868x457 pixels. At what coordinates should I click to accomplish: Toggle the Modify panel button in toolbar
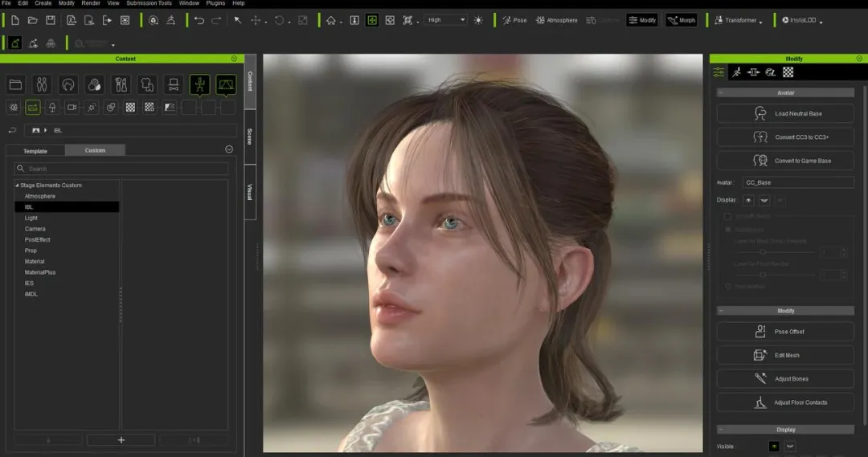coord(642,20)
